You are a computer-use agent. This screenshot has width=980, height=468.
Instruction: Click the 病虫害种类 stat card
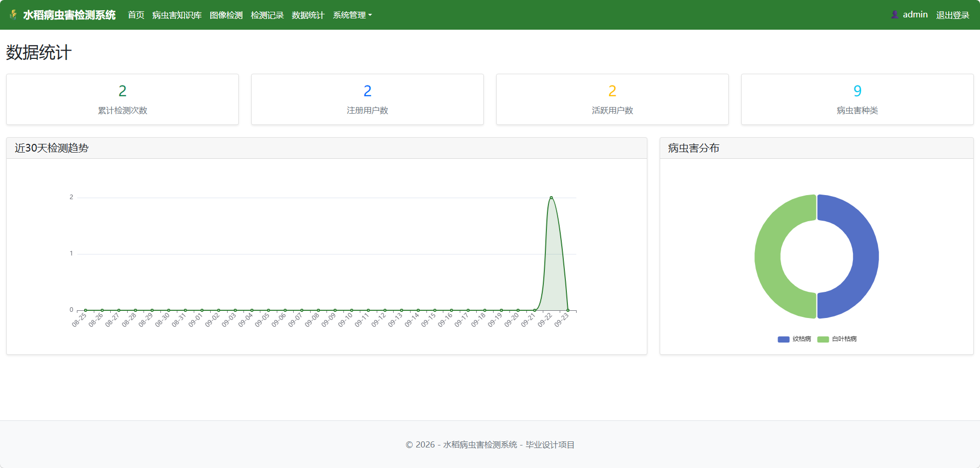point(857,99)
